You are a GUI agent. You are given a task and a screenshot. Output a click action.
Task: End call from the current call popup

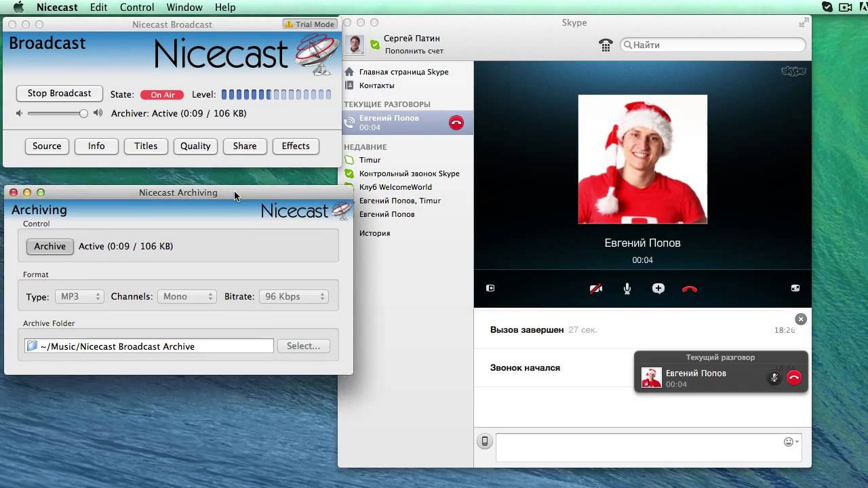794,378
